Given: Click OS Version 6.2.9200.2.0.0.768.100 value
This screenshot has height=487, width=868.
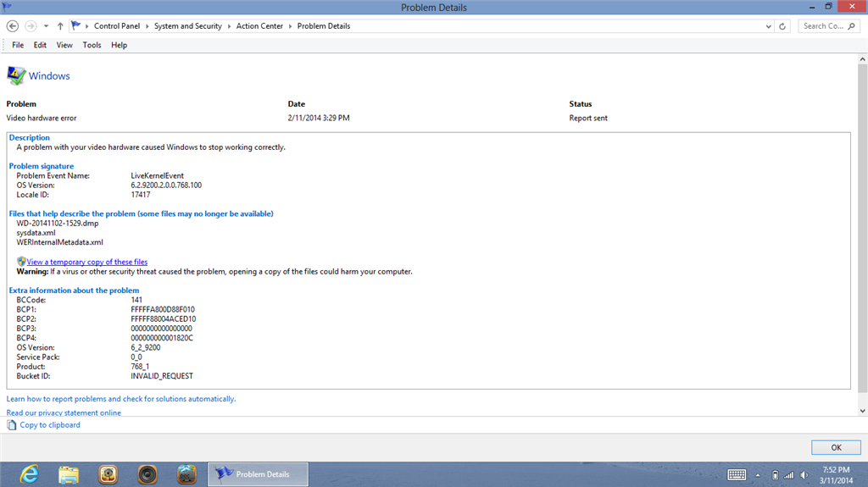Looking at the screenshot, I should tap(166, 185).
